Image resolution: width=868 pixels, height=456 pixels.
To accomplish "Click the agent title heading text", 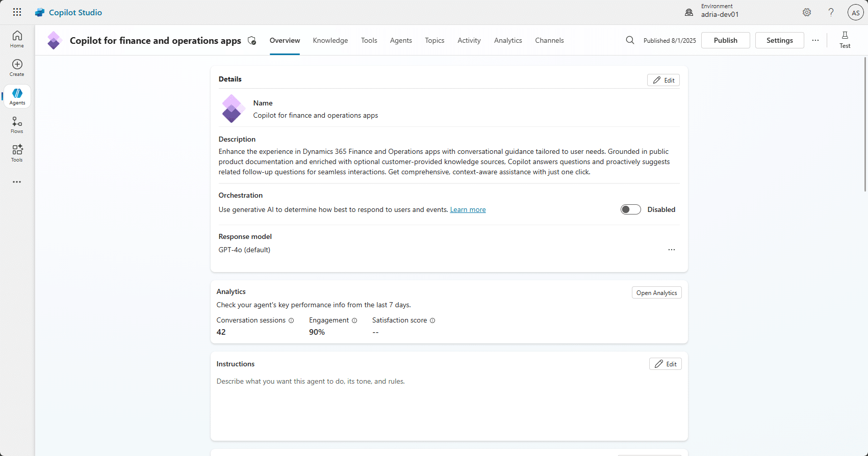I will coord(156,40).
